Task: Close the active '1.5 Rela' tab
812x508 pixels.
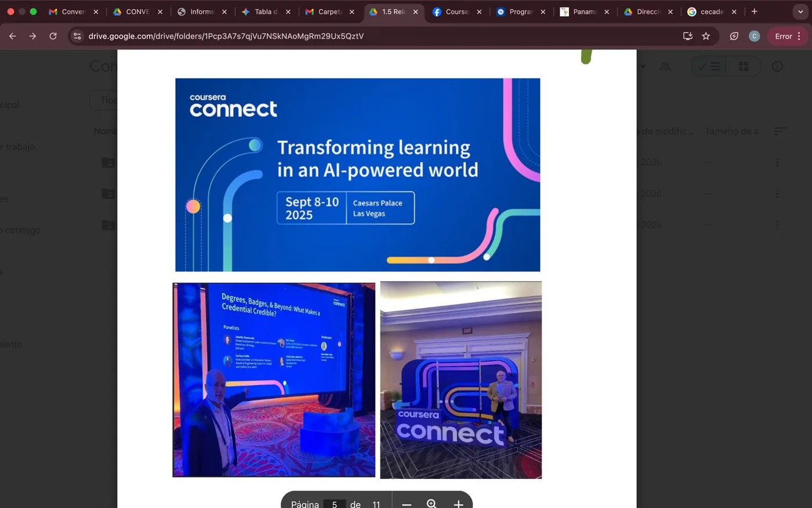Action: point(415,12)
